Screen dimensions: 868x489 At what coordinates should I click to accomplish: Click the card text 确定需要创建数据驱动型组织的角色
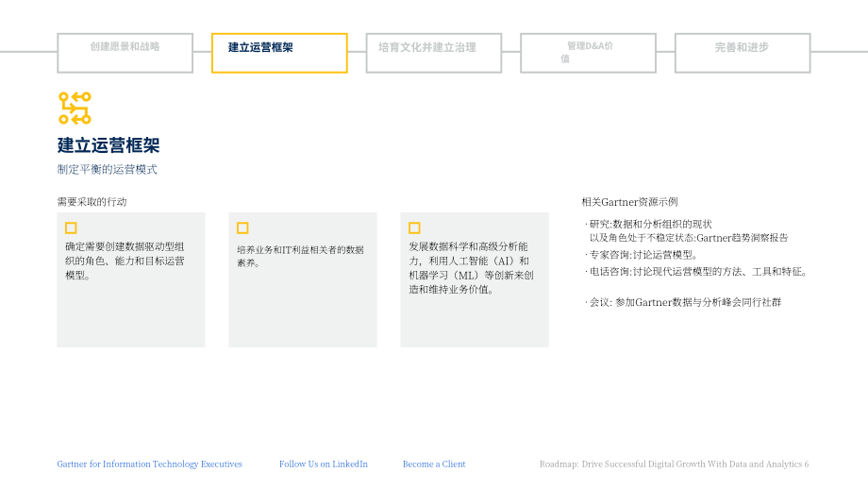click(x=125, y=261)
